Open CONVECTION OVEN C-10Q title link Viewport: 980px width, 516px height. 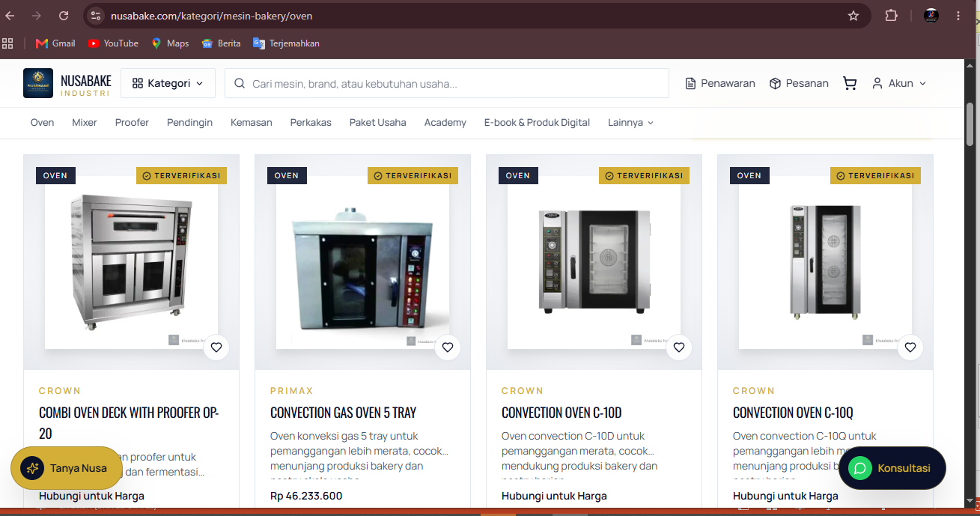793,413
